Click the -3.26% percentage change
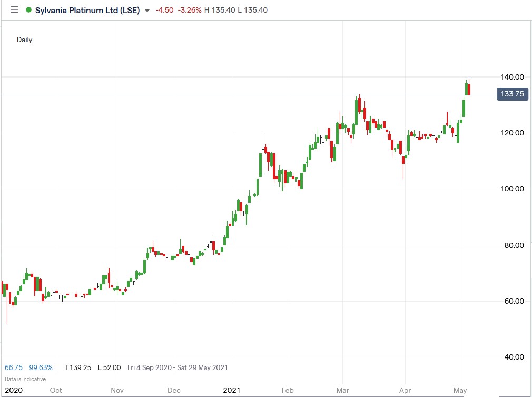The width and height of the screenshot is (532, 397). coord(190,10)
